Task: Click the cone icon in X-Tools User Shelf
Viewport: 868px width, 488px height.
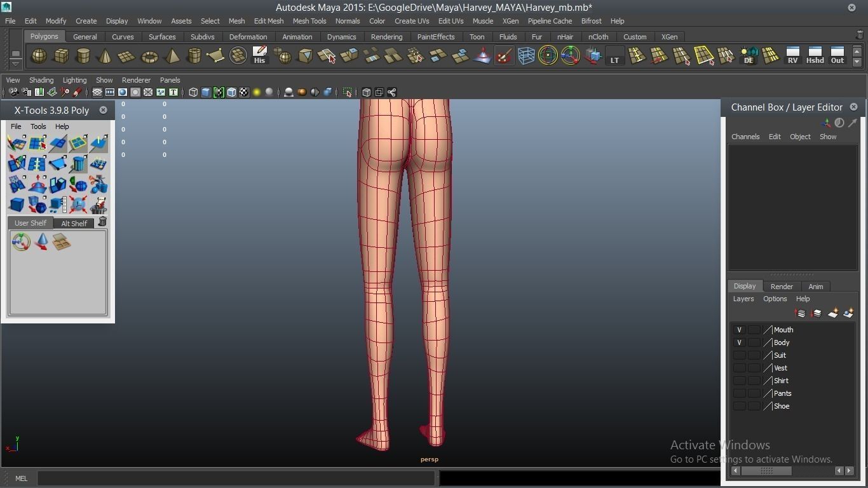Action: pos(41,241)
